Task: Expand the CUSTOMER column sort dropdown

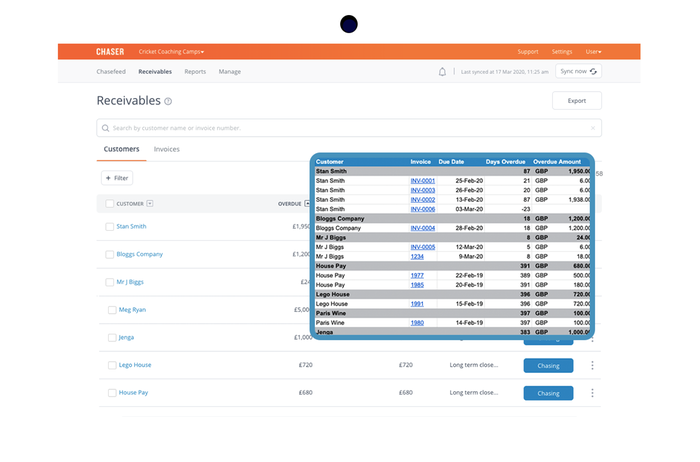Action: click(x=150, y=204)
